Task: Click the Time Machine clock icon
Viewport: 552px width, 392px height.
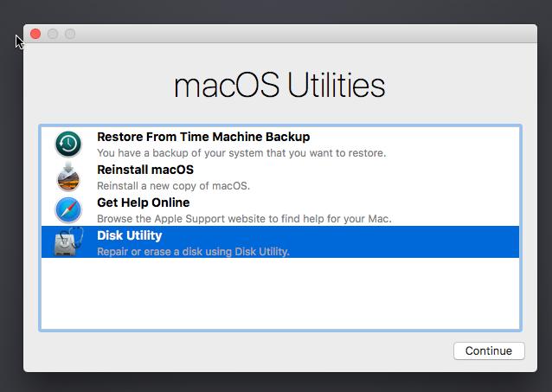Action: pos(68,144)
